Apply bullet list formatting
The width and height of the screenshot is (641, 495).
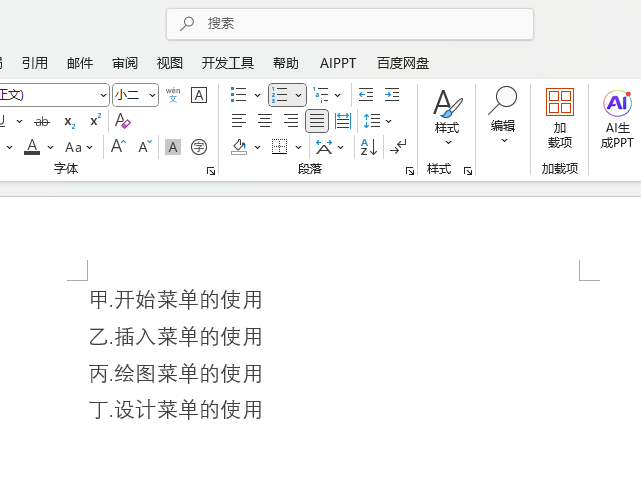pyautogui.click(x=238, y=95)
